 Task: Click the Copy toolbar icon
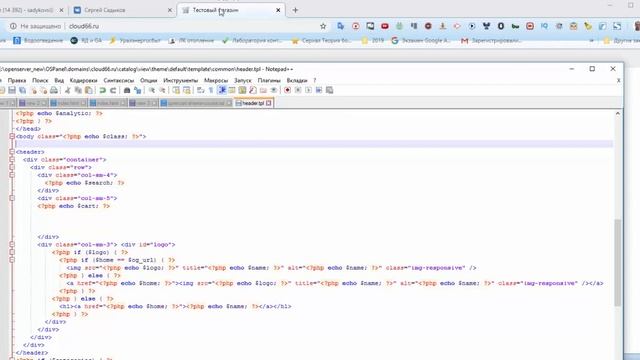click(x=78, y=90)
